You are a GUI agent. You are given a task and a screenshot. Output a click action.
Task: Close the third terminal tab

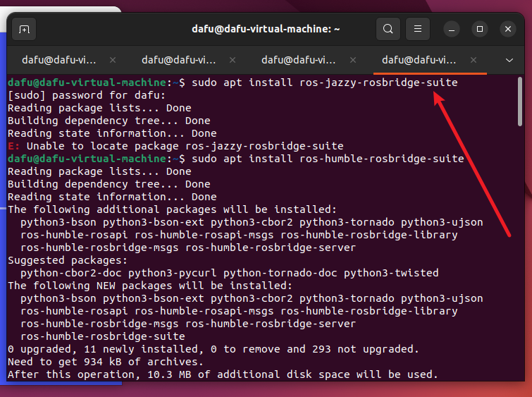pyautogui.click(x=353, y=60)
